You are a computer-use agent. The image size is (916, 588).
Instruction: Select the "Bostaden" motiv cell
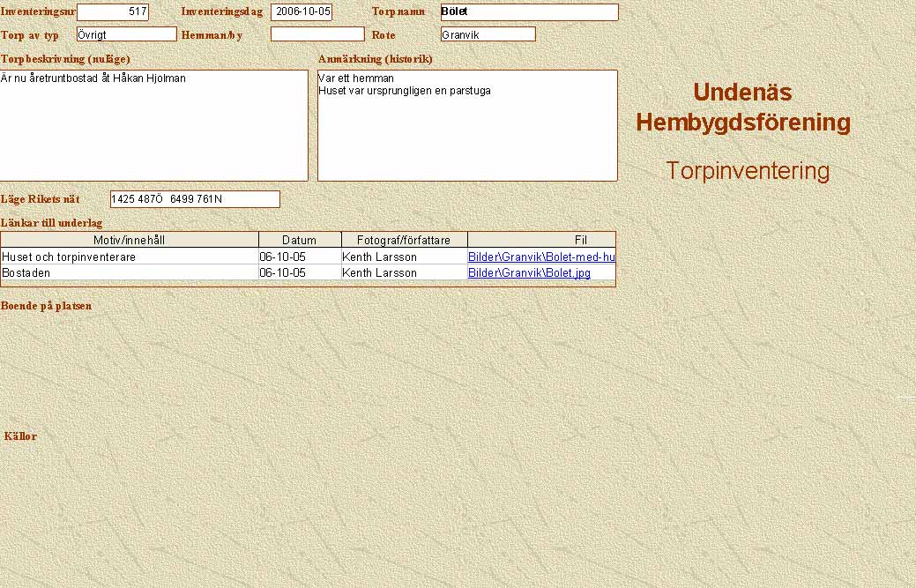coord(130,273)
